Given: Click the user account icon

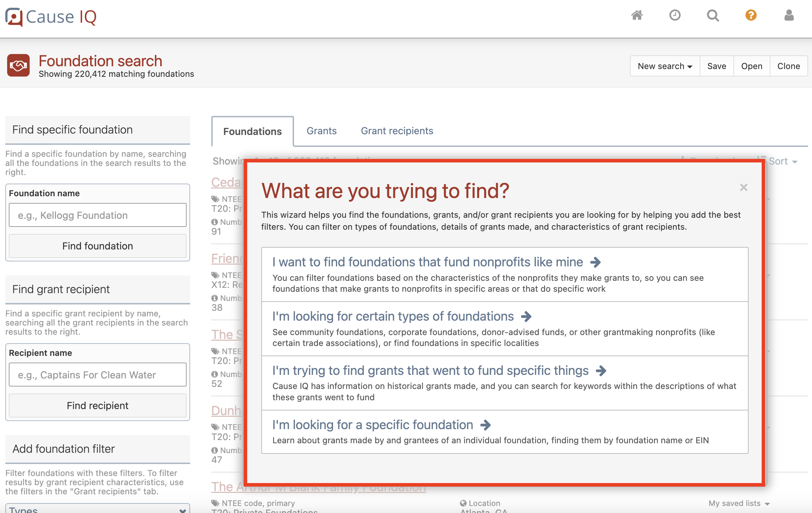Looking at the screenshot, I should pyautogui.click(x=789, y=16).
